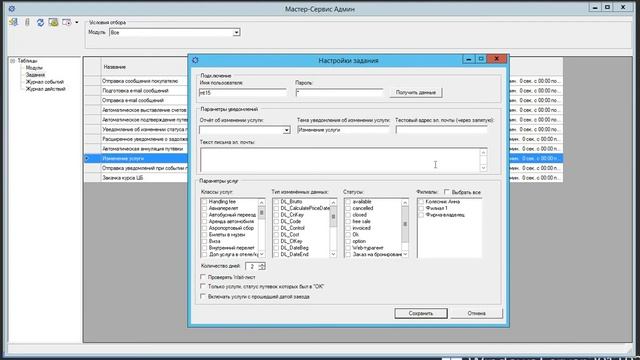The height and width of the screenshot is (360, 640).
Task: Check Виза service class
Action: [204, 241]
